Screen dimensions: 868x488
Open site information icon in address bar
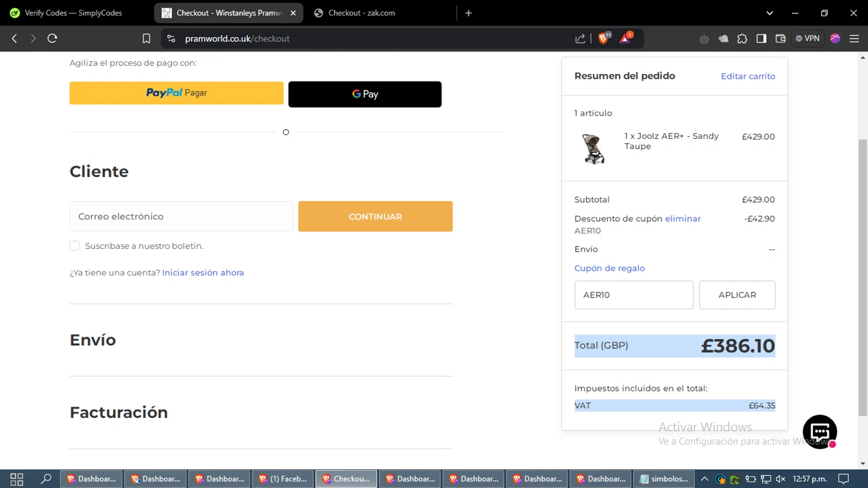click(x=171, y=38)
